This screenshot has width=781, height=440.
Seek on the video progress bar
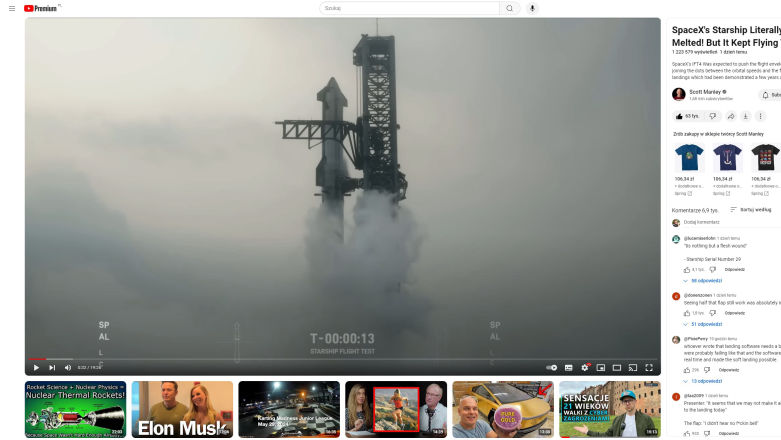(343, 359)
